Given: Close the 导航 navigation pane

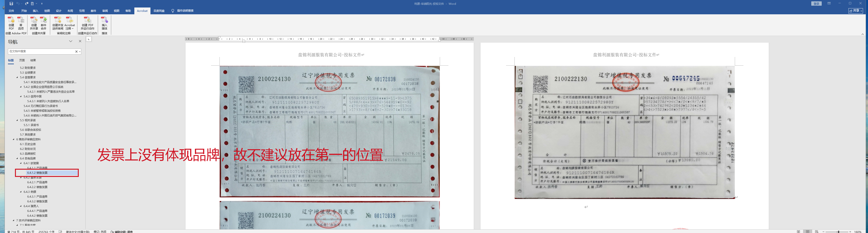Looking at the screenshot, I should click(80, 42).
